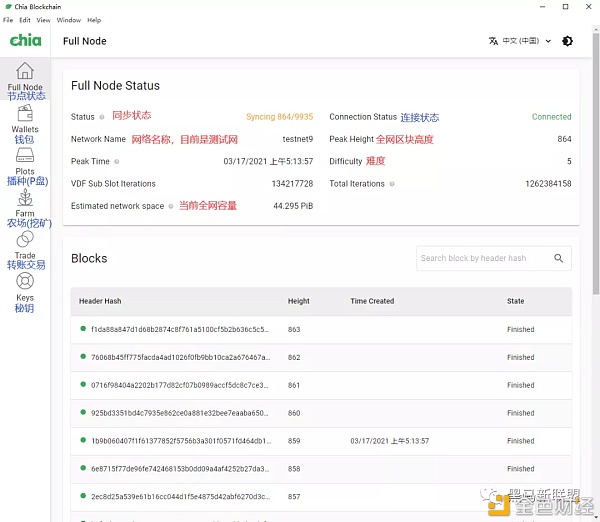
Task: Click the VDF Sub Slot Iterations value 134217728
Action: pyautogui.click(x=292, y=184)
